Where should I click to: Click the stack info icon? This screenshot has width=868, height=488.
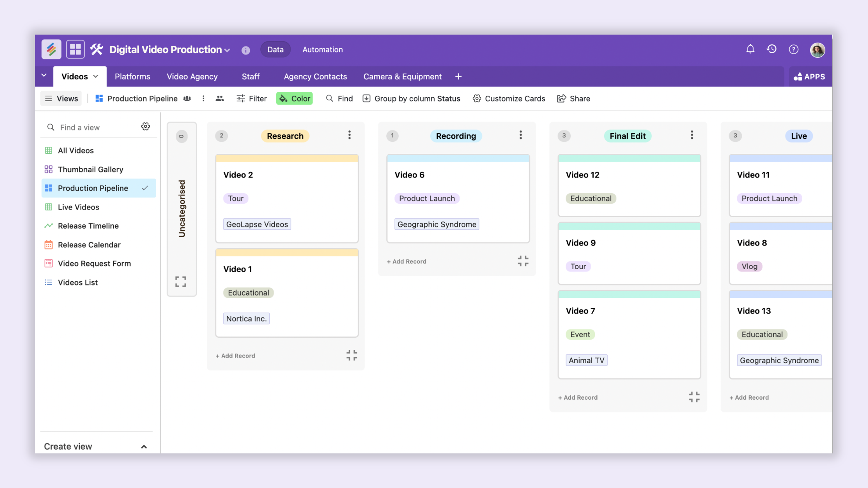pos(246,50)
